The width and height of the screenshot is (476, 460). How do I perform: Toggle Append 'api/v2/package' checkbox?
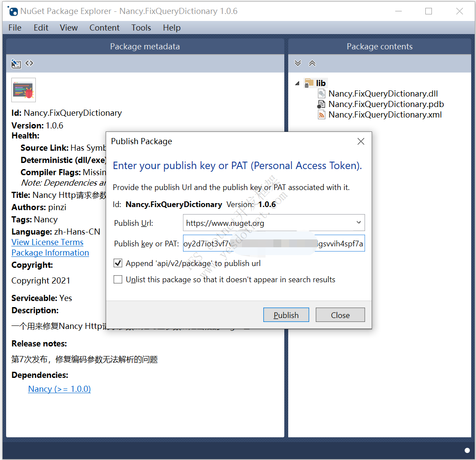pos(118,263)
